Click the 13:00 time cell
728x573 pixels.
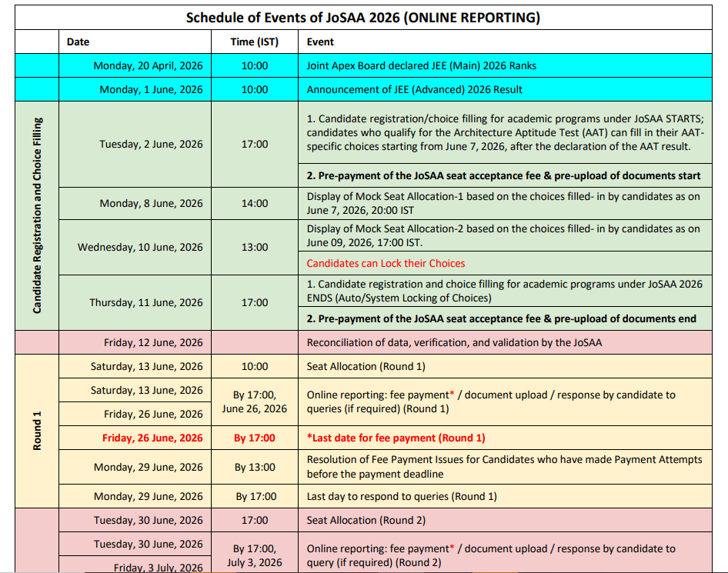point(255,248)
